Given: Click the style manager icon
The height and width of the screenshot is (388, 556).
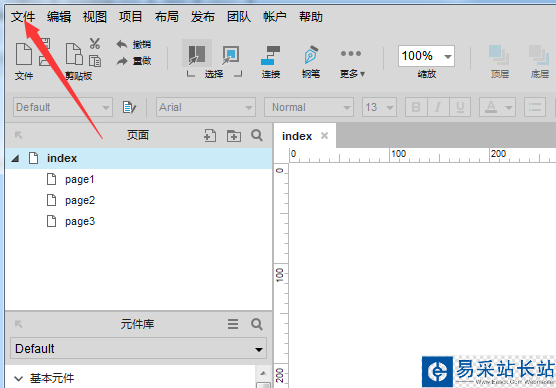Looking at the screenshot, I should click(129, 107).
